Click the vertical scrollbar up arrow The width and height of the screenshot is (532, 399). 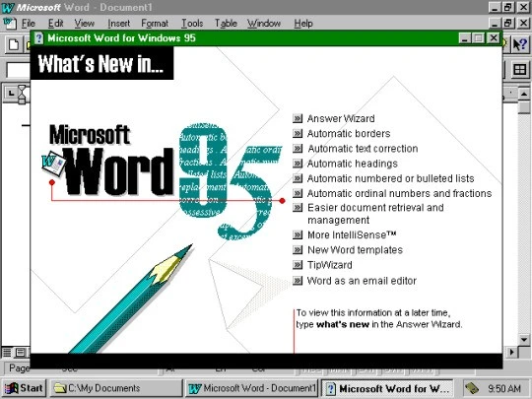[x=524, y=94]
